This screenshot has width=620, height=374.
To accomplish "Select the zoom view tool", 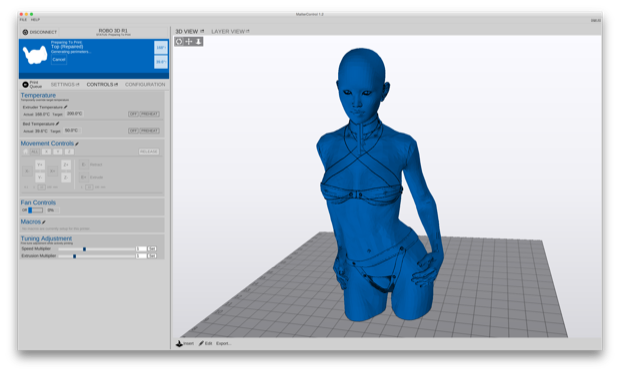I will click(198, 42).
